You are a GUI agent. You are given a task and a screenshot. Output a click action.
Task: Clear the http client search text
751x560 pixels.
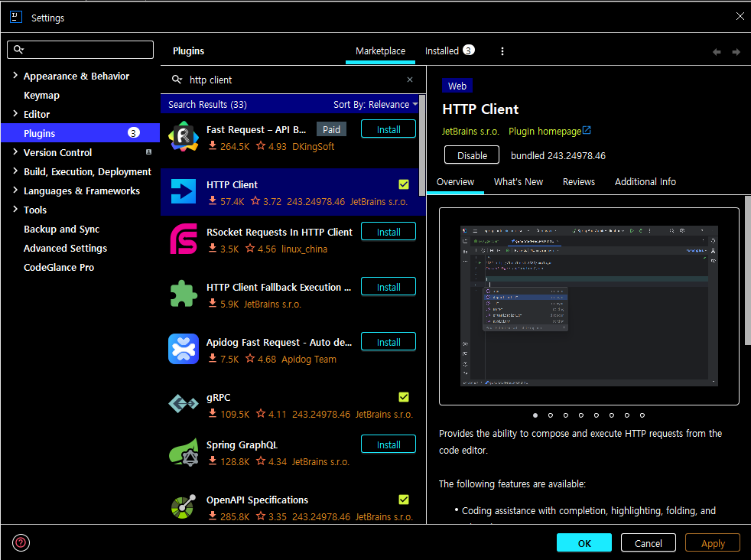[x=410, y=80]
